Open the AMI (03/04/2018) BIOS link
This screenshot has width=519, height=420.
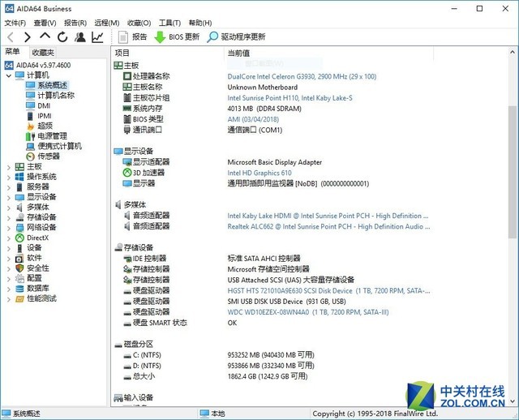click(x=253, y=119)
